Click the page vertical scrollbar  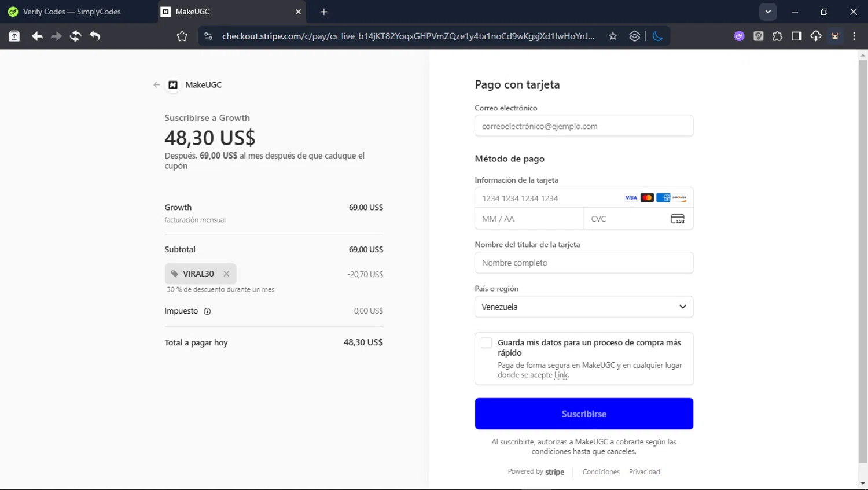coord(863,261)
